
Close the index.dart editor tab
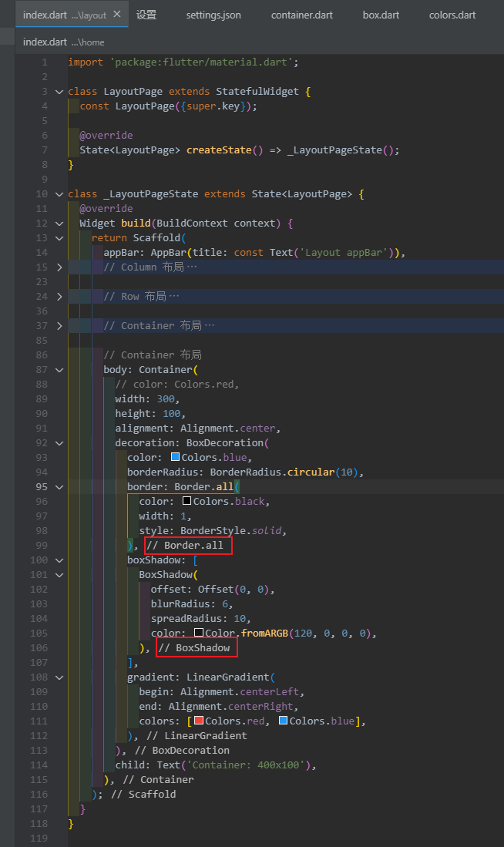coord(117,15)
